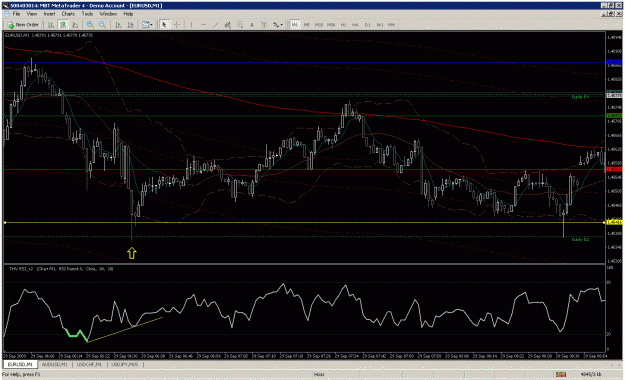This screenshot has width=625, height=380.
Task: Click the yellow price tag on price scale
Action: 614,222
